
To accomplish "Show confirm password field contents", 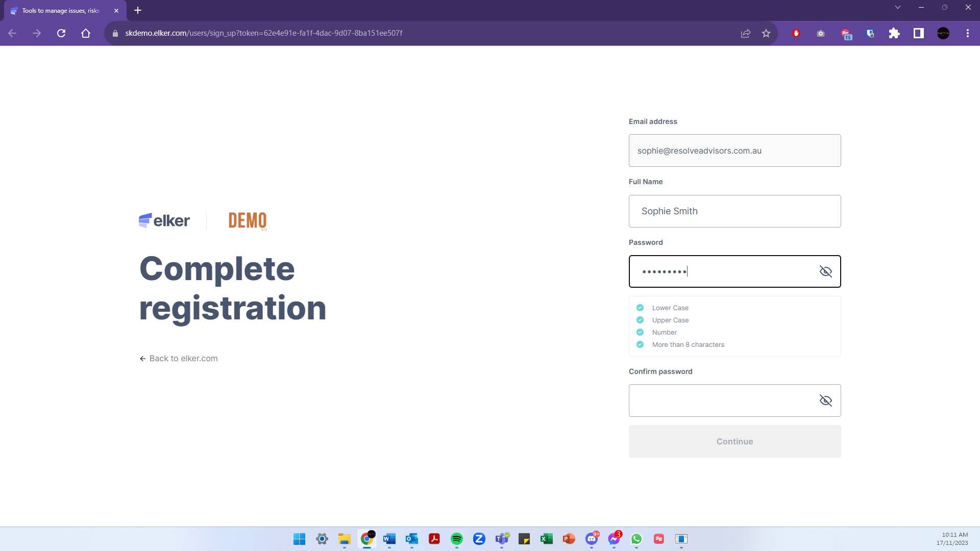I will (825, 400).
